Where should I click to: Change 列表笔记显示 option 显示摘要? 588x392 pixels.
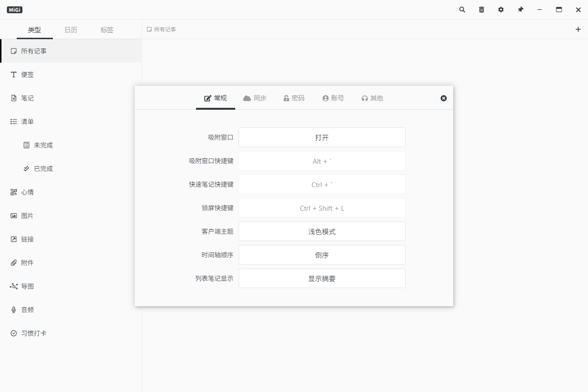click(322, 278)
